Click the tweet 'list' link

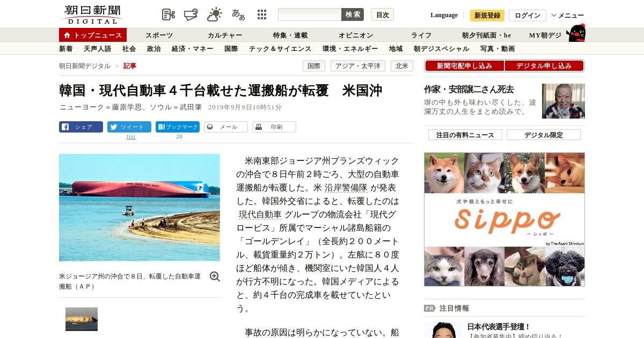131,137
